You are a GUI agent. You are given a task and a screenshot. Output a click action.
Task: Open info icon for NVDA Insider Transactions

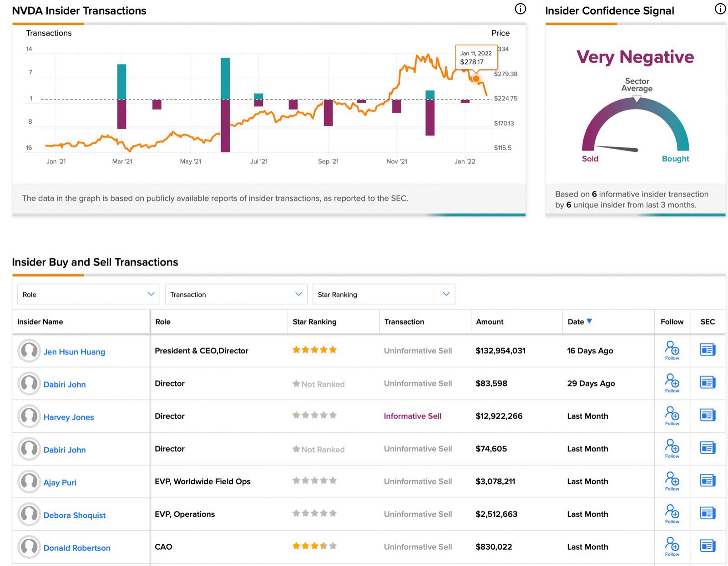coord(520,9)
